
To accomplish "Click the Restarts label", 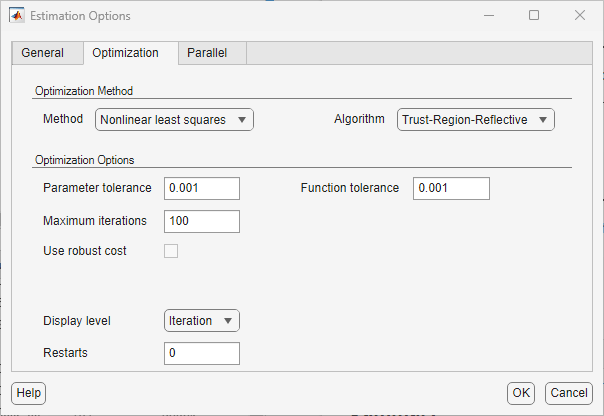I will coord(65,353).
